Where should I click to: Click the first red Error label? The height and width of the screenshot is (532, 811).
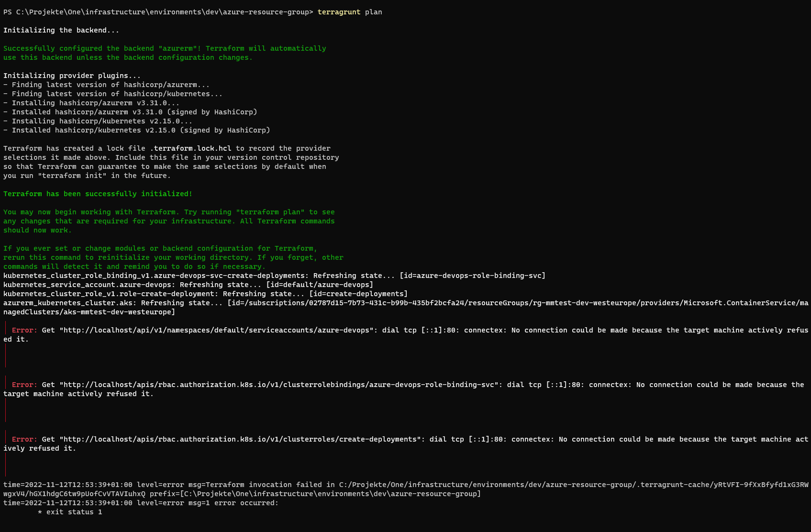pyautogui.click(x=23, y=330)
